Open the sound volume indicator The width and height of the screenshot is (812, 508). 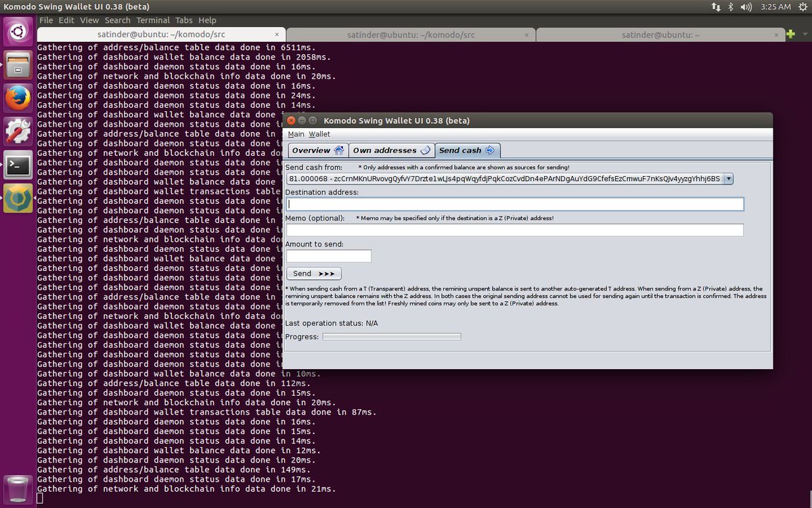[746, 7]
